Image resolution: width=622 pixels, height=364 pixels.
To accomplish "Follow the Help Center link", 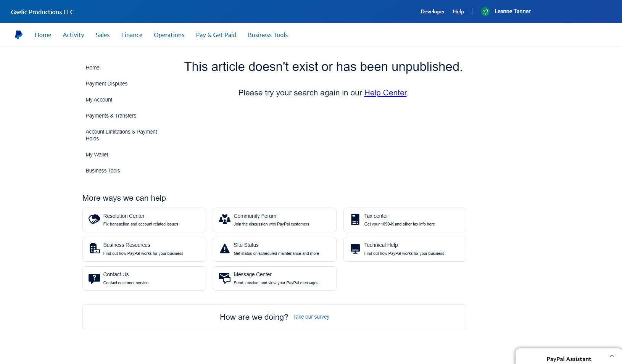I will click(385, 93).
